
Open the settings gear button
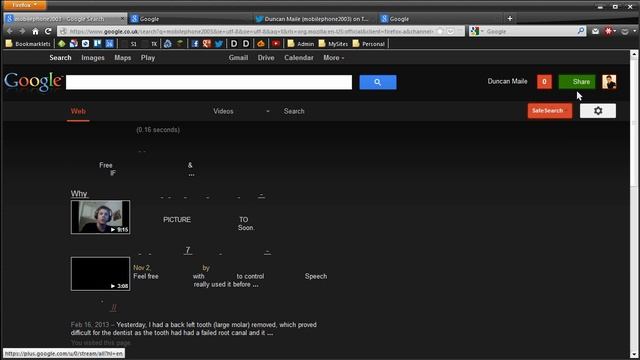click(598, 111)
